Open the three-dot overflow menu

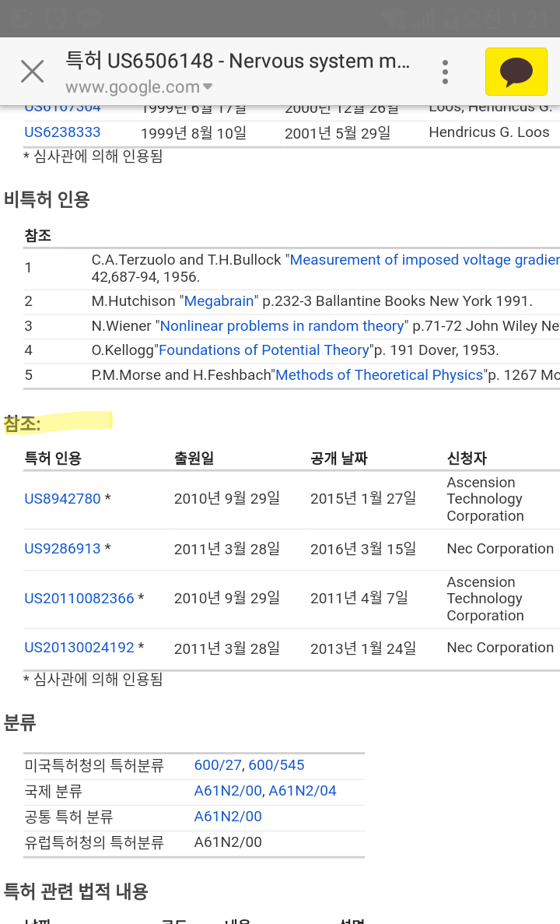(445, 72)
